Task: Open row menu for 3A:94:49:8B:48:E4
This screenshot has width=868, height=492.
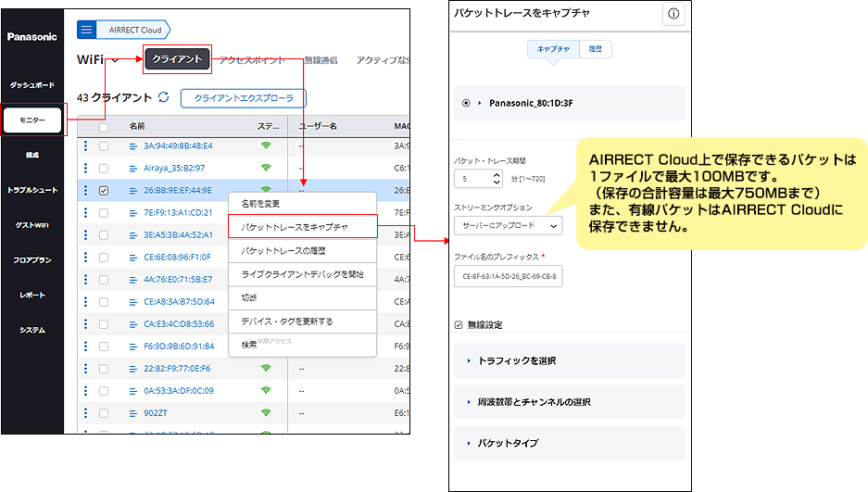Action: [x=85, y=145]
